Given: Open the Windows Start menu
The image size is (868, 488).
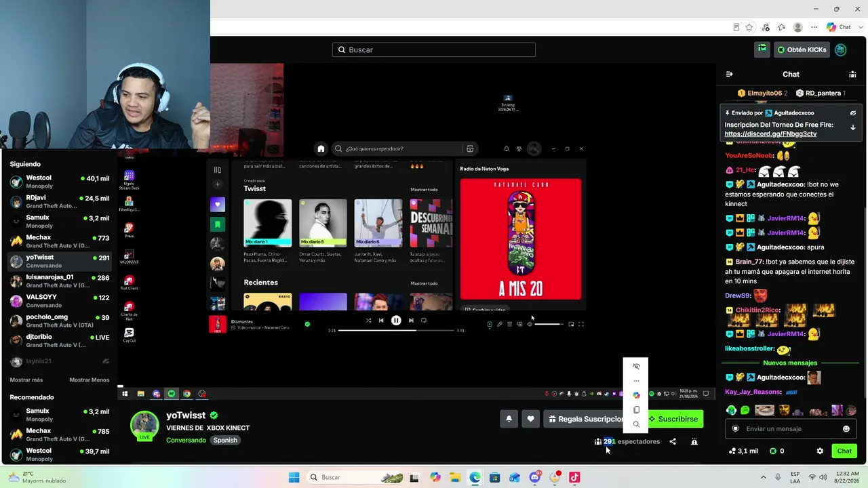Looking at the screenshot, I should pyautogui.click(x=294, y=477).
